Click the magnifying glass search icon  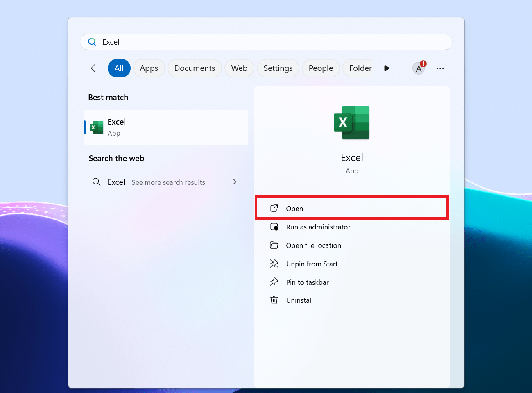tap(92, 41)
